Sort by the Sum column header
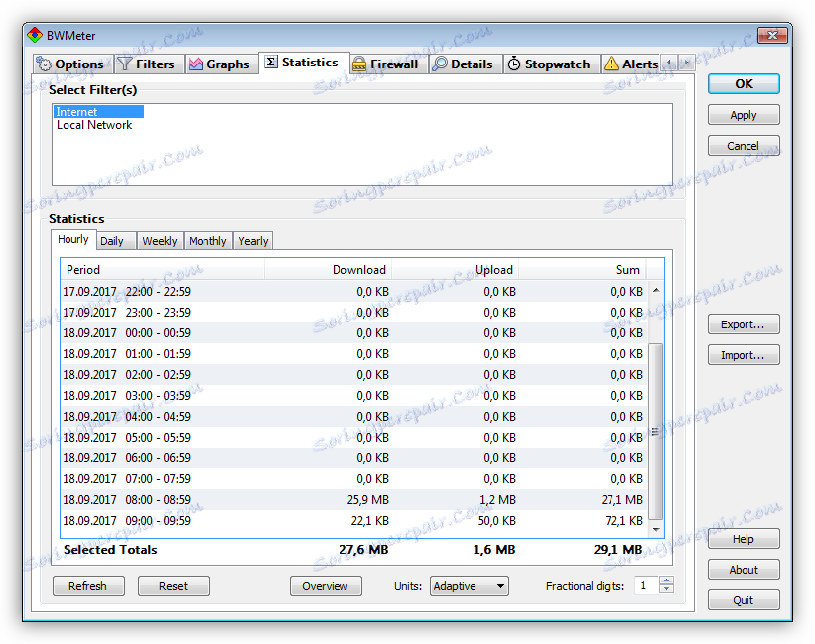The height and width of the screenshot is (644, 815). (583, 270)
